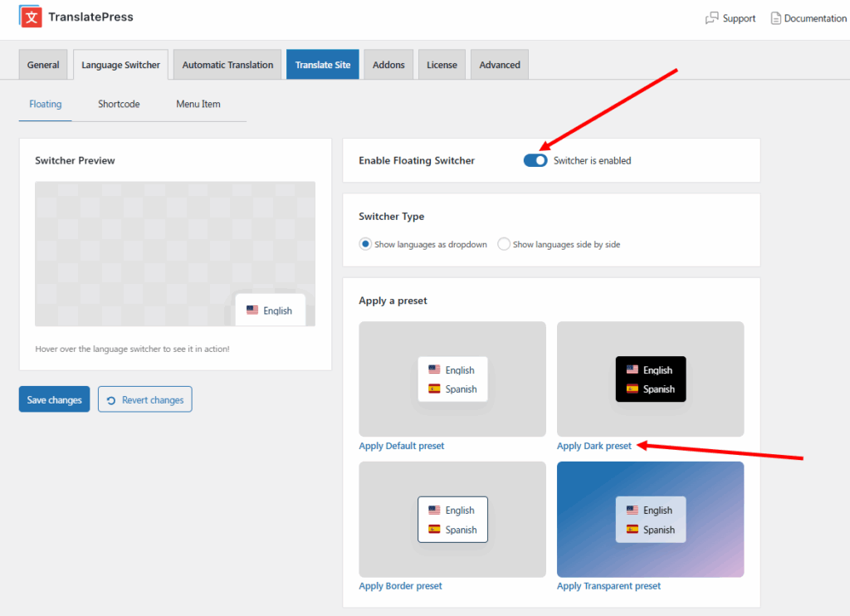The width and height of the screenshot is (850, 616).
Task: Switch to the Shortcode sub-tab
Action: (x=119, y=105)
